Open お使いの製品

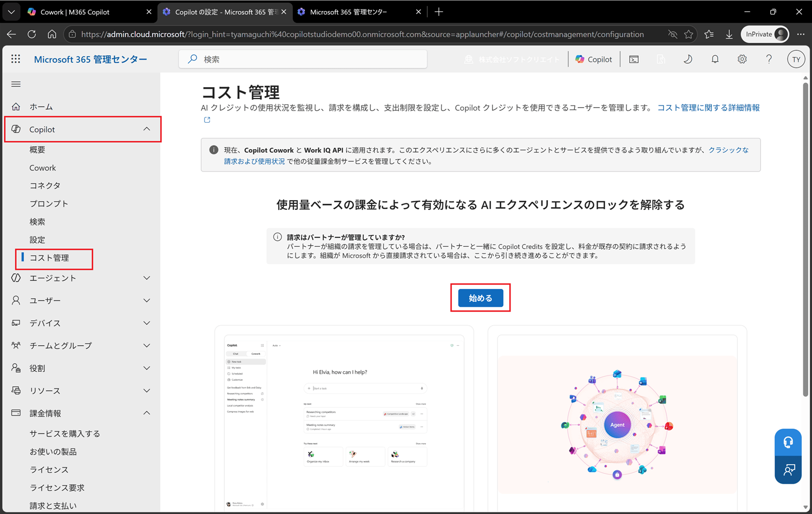point(53,452)
